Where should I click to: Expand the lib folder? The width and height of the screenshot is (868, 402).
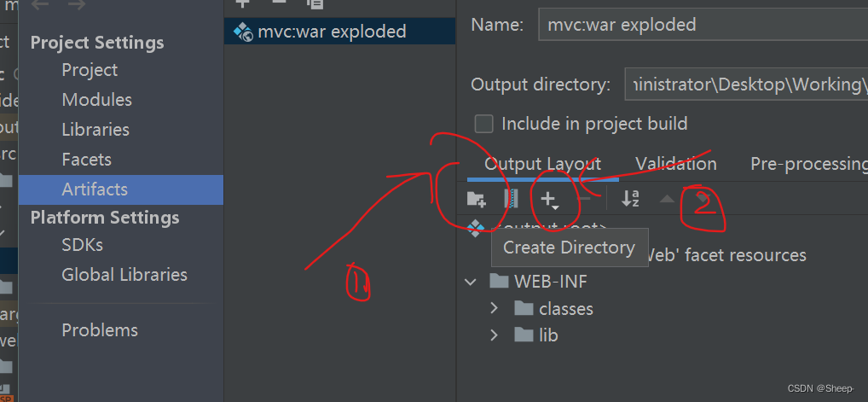[x=495, y=335]
